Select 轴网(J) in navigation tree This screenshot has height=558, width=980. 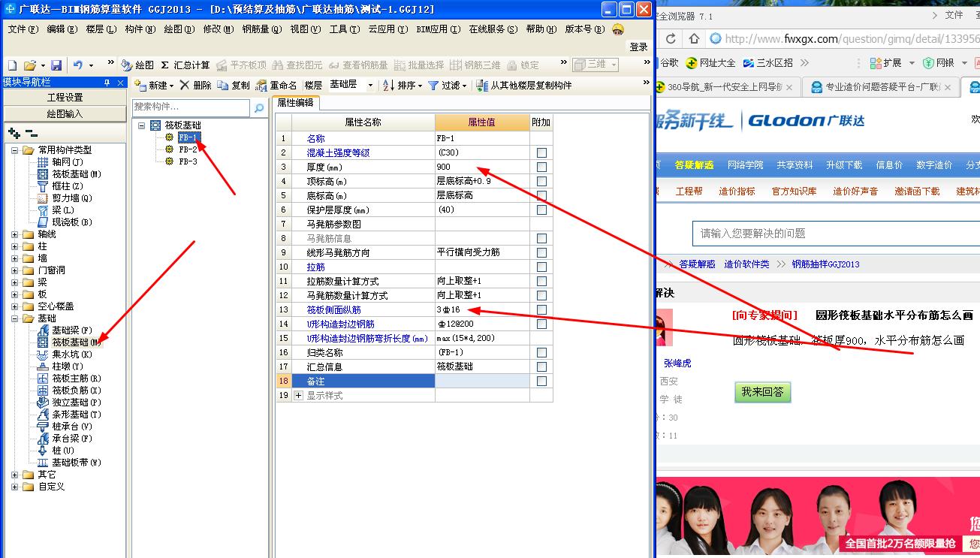pos(68,162)
